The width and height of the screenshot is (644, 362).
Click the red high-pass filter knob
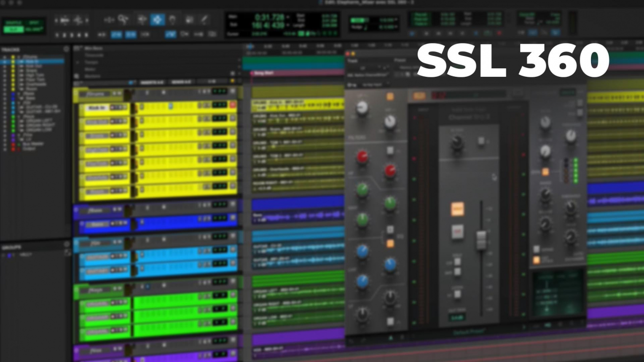click(363, 157)
